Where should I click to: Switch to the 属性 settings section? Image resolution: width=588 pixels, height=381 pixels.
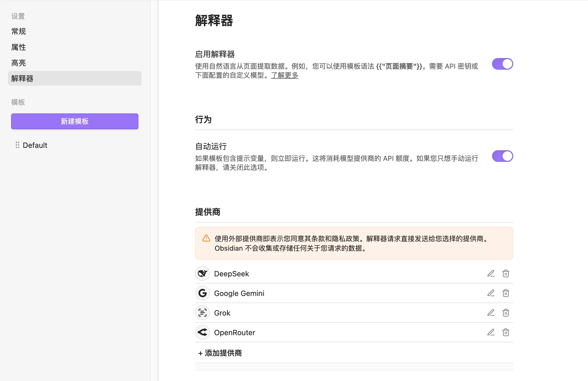pyautogui.click(x=19, y=47)
